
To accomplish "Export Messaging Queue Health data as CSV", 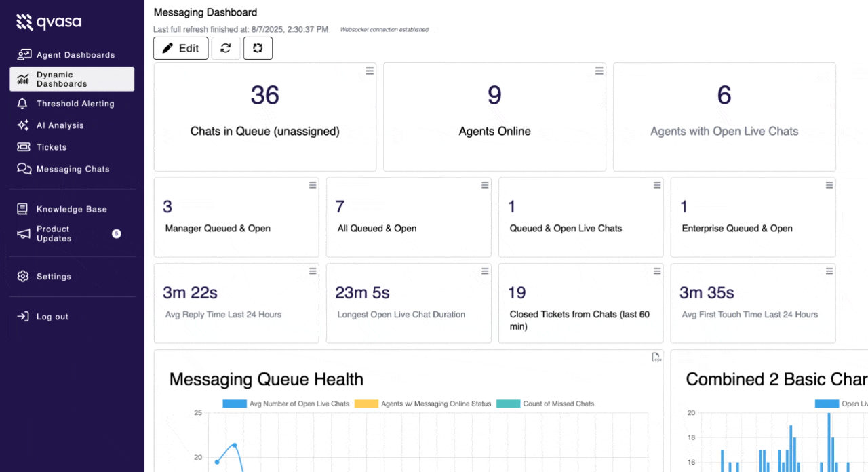I will pyautogui.click(x=655, y=357).
